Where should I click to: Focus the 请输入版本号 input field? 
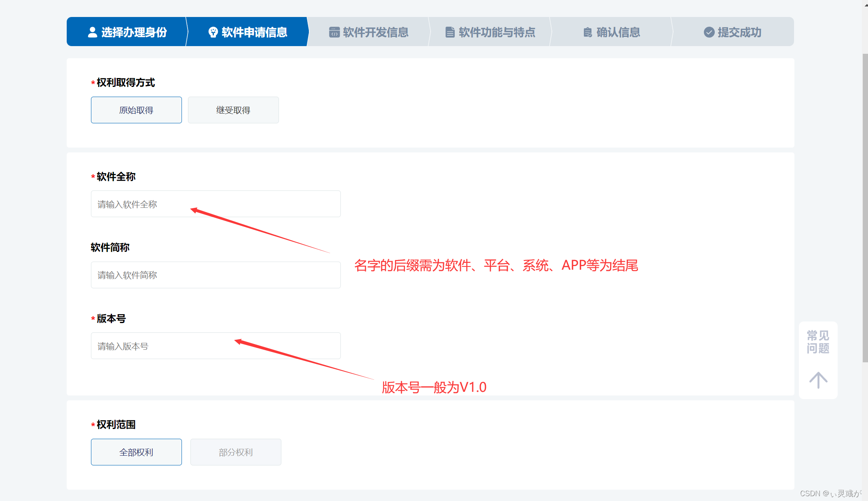click(x=216, y=346)
